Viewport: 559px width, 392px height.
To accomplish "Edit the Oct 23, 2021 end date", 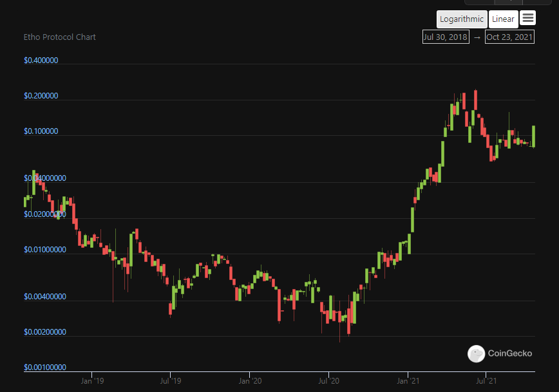I will [x=509, y=37].
